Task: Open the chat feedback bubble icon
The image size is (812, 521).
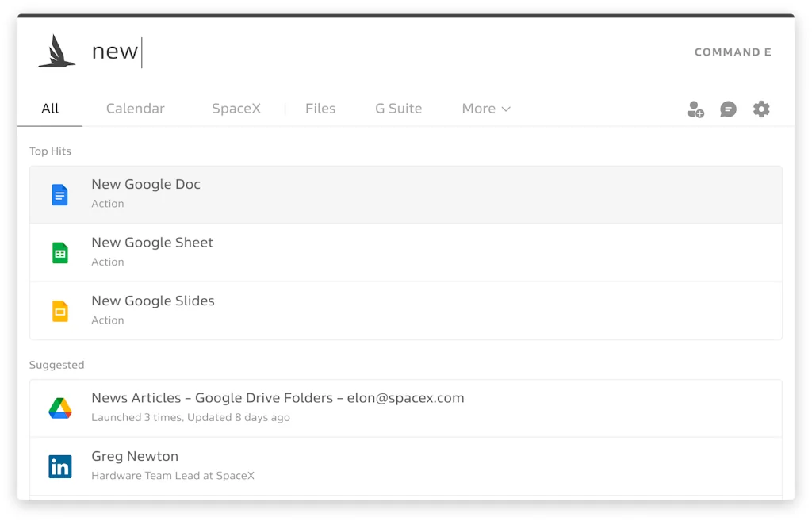Action: click(x=728, y=109)
